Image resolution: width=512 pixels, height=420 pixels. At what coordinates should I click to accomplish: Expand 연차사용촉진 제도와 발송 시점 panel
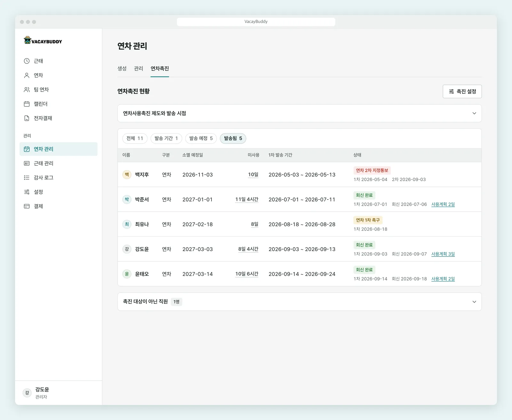300,113
